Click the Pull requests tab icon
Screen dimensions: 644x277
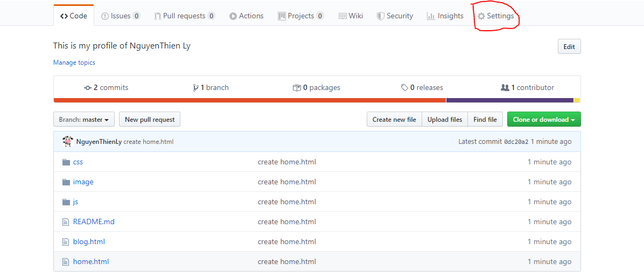click(x=157, y=17)
